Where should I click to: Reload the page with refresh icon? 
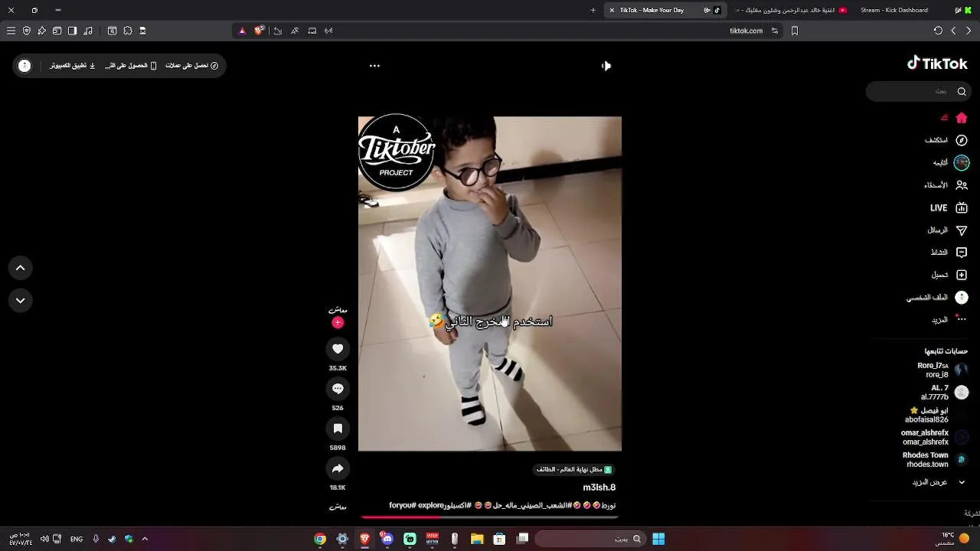(x=938, y=31)
